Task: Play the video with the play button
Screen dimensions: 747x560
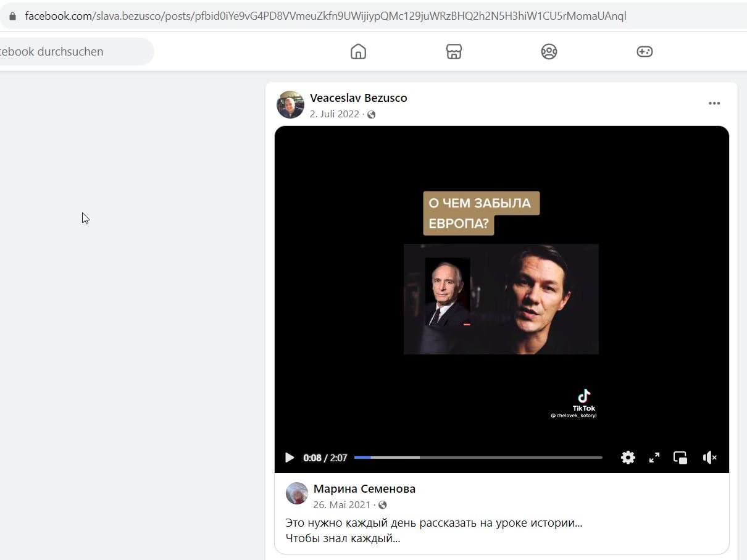Action: 290,458
